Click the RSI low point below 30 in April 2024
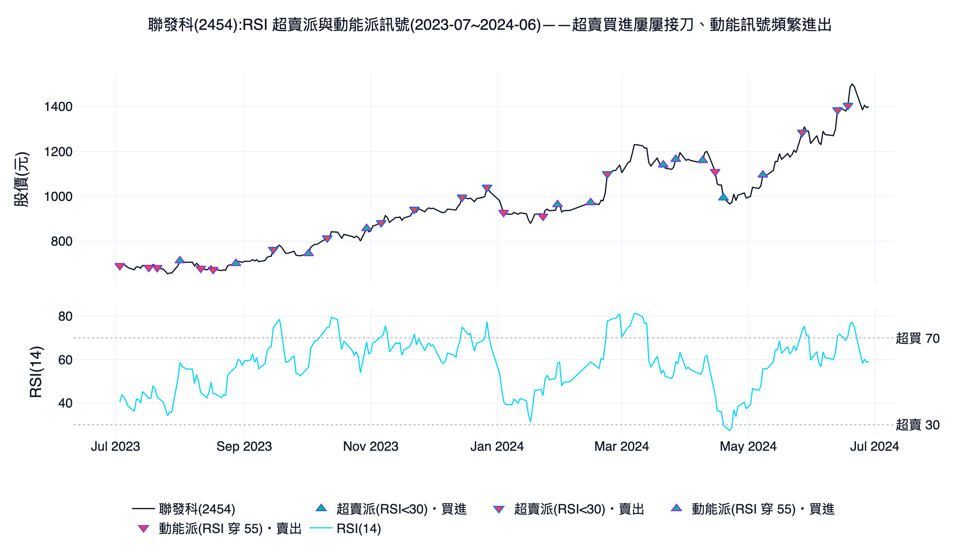This screenshot has width=980, height=551. click(x=730, y=430)
